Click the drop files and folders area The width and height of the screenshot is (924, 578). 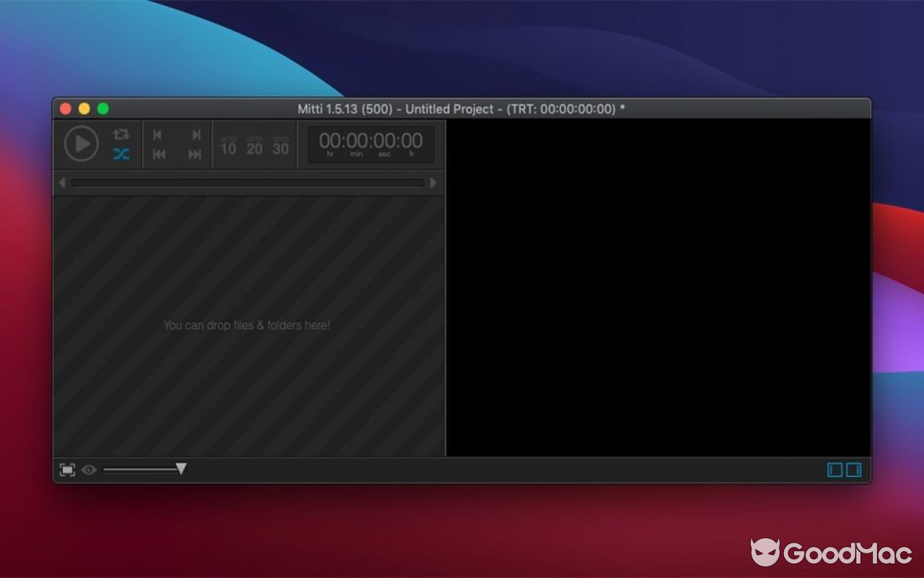247,325
